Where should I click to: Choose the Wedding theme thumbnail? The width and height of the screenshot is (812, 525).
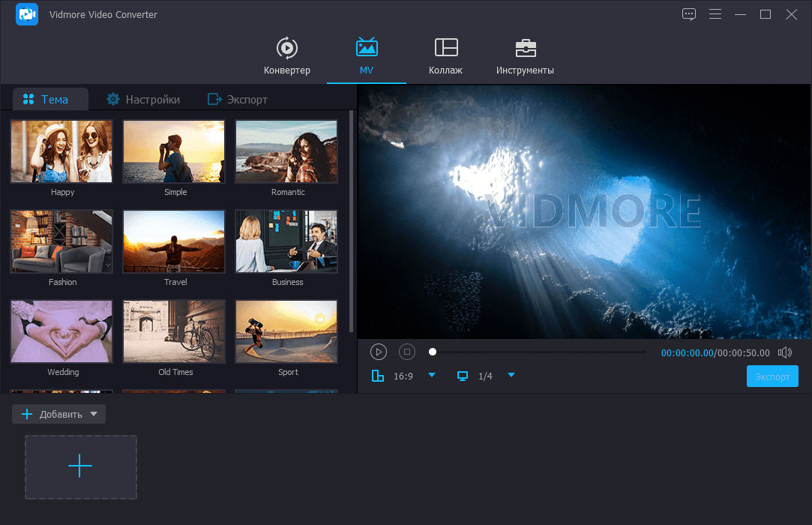pos(61,331)
